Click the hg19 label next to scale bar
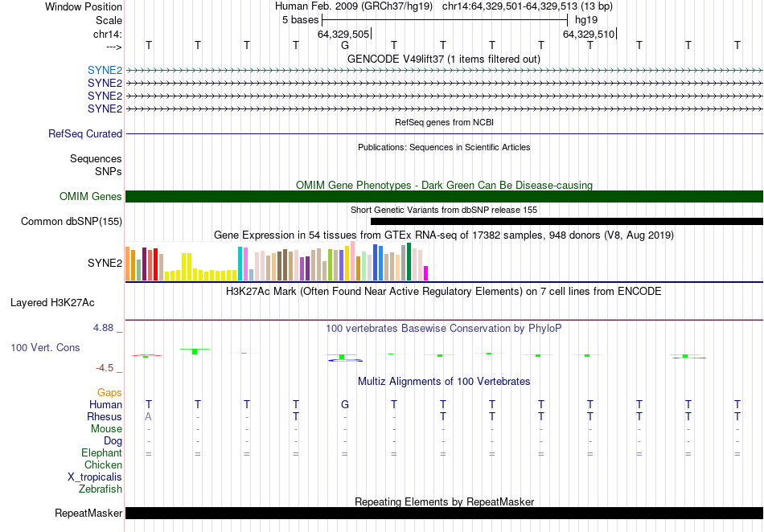The width and height of the screenshot is (764, 532). pos(586,20)
